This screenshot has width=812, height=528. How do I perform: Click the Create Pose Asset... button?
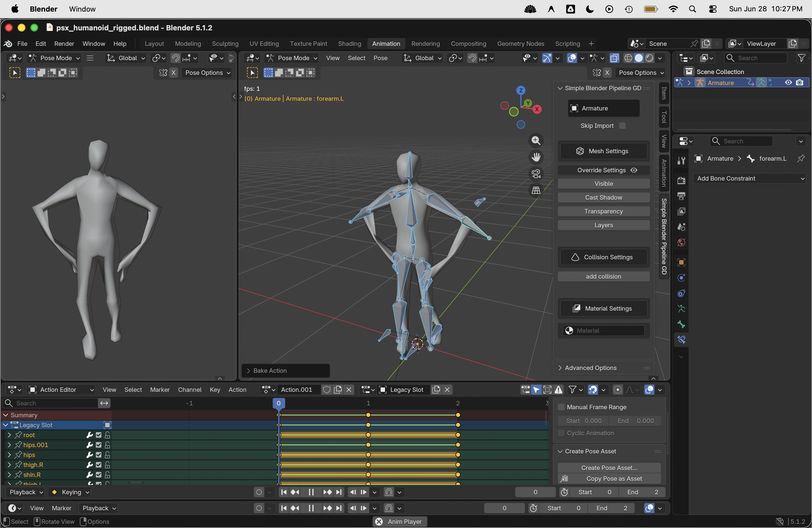click(x=609, y=468)
